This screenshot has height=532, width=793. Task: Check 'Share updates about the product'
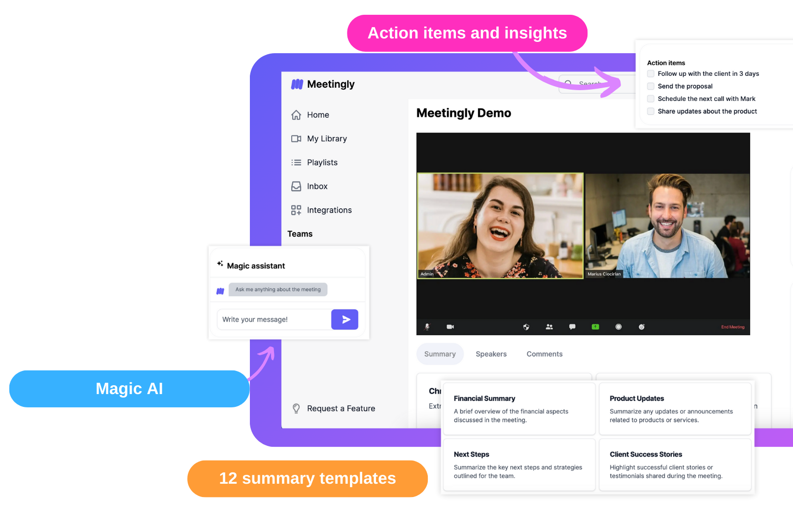point(651,111)
